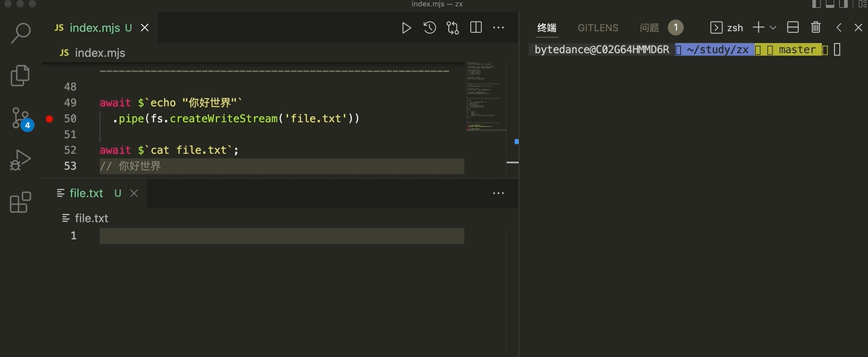
Task: Open changes compare icon in editor toolbar
Action: pos(452,28)
